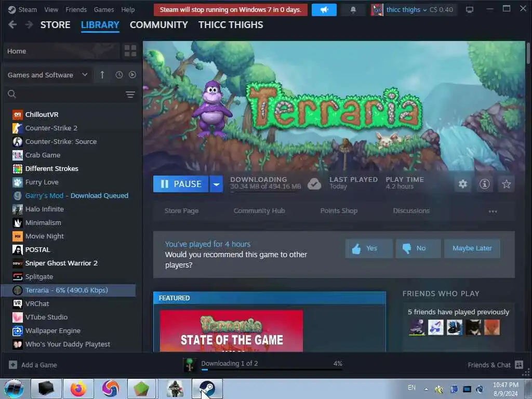
Task: Click the cloud sync status icon
Action: 314,184
